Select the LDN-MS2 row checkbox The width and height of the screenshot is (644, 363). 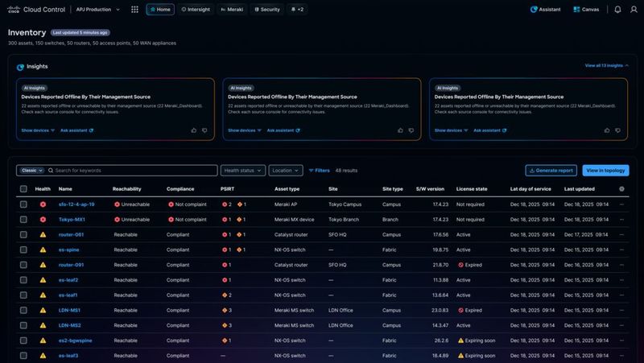tap(23, 325)
